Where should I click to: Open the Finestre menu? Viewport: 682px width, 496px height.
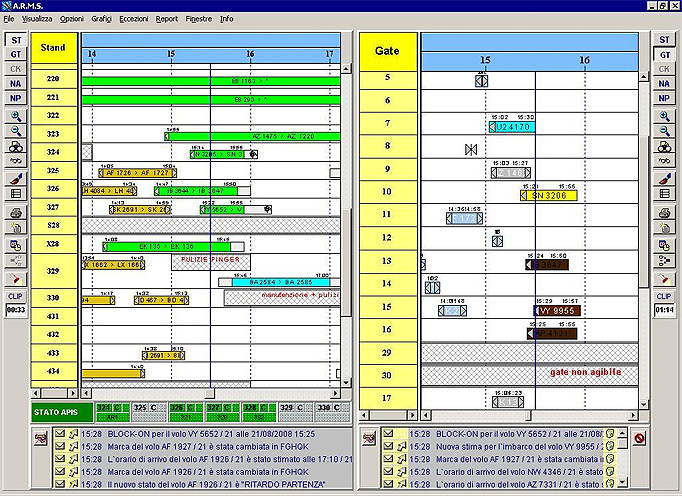(198, 19)
